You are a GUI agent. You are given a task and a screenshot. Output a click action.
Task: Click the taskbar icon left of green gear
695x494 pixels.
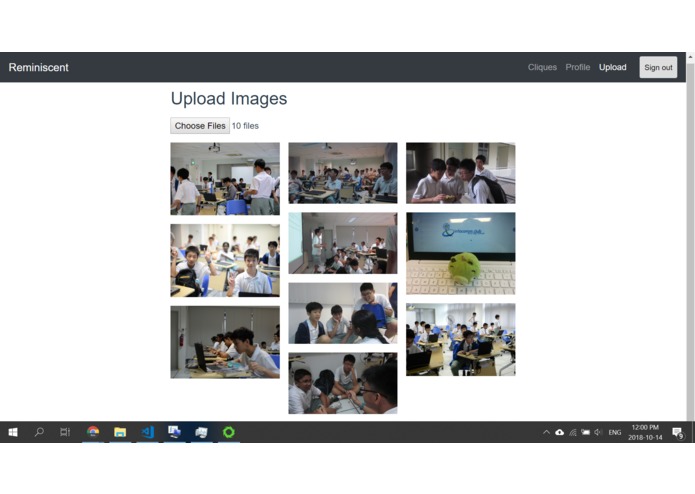click(201, 432)
